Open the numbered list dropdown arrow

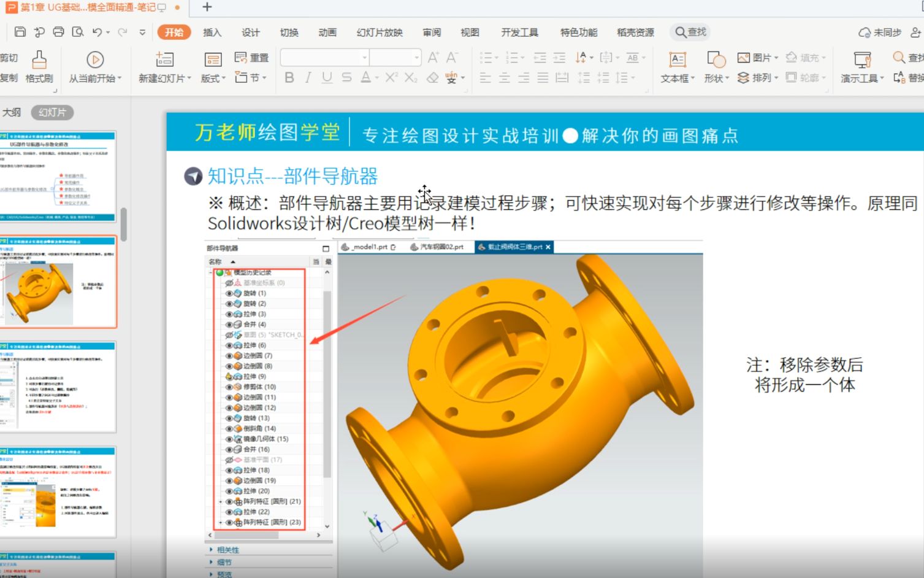coord(523,58)
